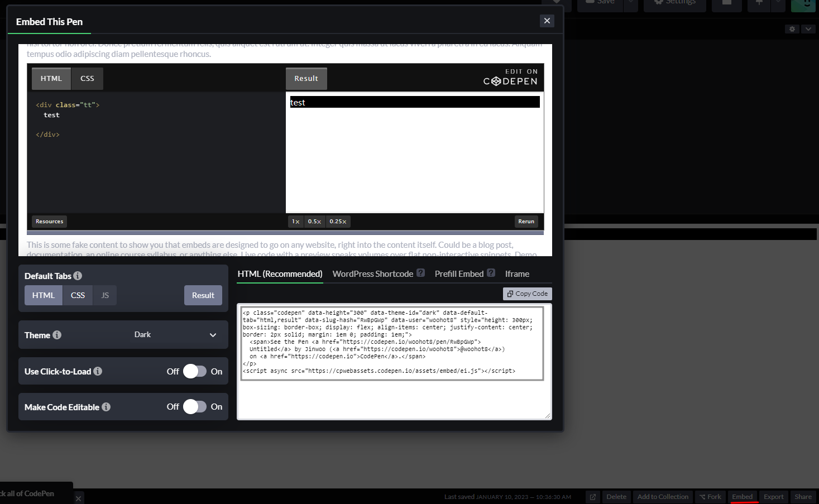Toggle JS default tab
Viewport: 819px width, 504px height.
(105, 295)
